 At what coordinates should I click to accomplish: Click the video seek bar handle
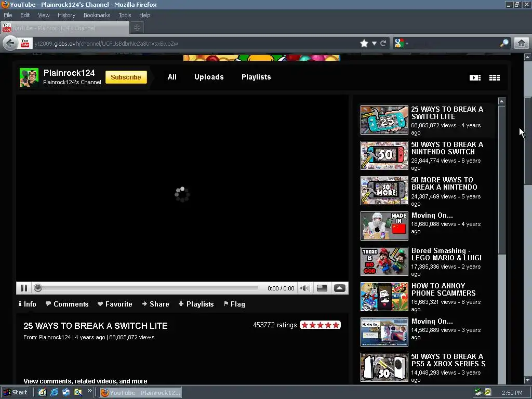[x=38, y=288]
